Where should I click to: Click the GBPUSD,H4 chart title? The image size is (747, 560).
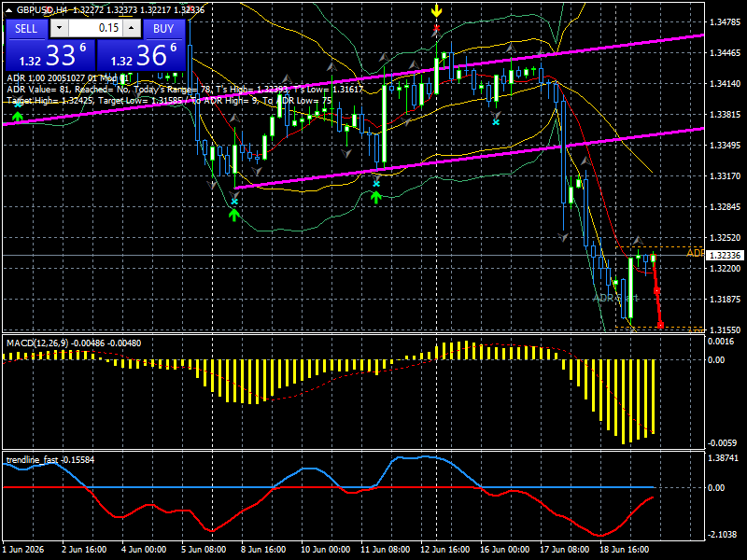41,10
